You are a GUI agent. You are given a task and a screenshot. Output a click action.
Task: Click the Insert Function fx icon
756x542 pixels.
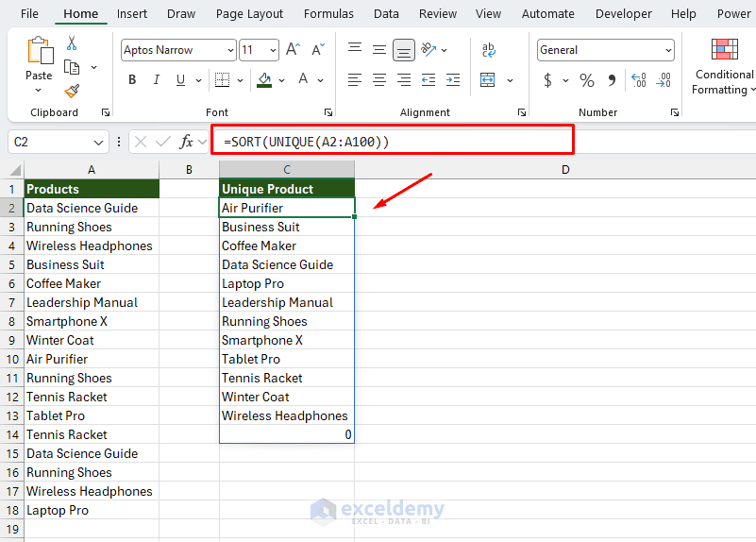click(x=186, y=142)
